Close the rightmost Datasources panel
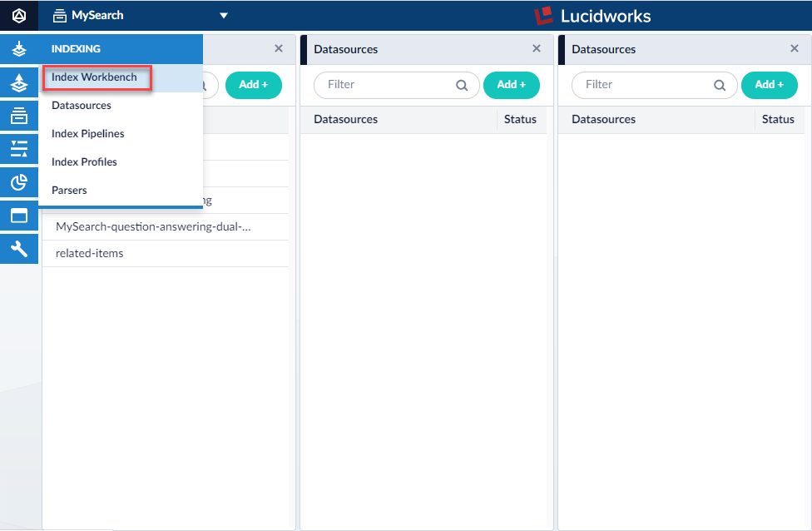The width and height of the screenshot is (812, 531). (x=795, y=49)
